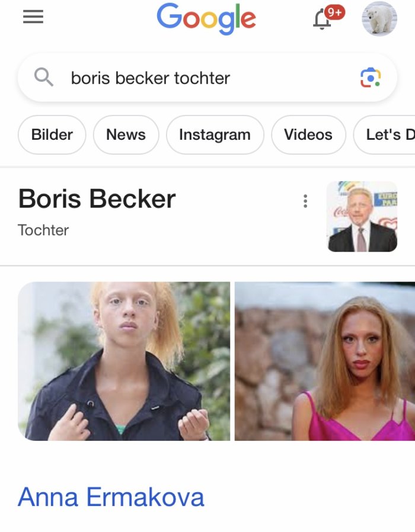Open the polar bear profile avatar
The height and width of the screenshot is (532, 415).
click(x=379, y=18)
